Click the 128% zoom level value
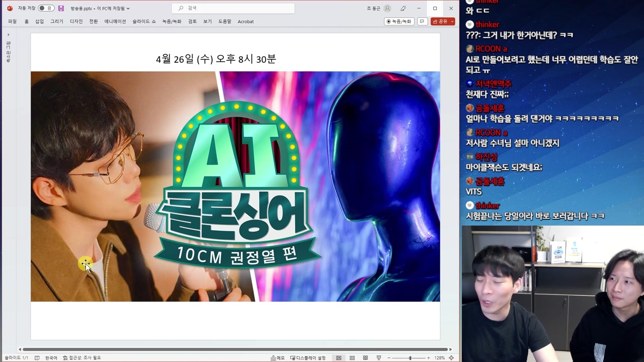This screenshot has height=362, width=644. tap(439, 358)
